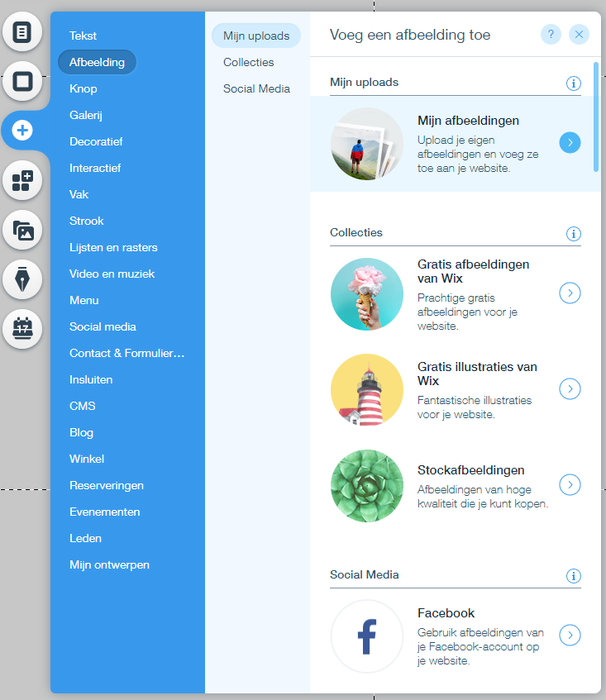The image size is (606, 700).
Task: Open Gratis afbeeldingen van Wix arrow
Action: [x=570, y=293]
